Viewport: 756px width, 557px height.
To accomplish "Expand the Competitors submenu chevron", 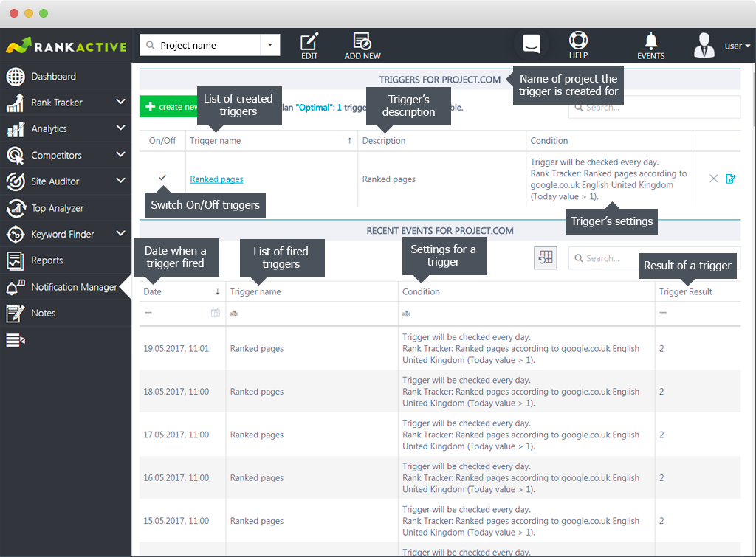I will pyautogui.click(x=120, y=154).
